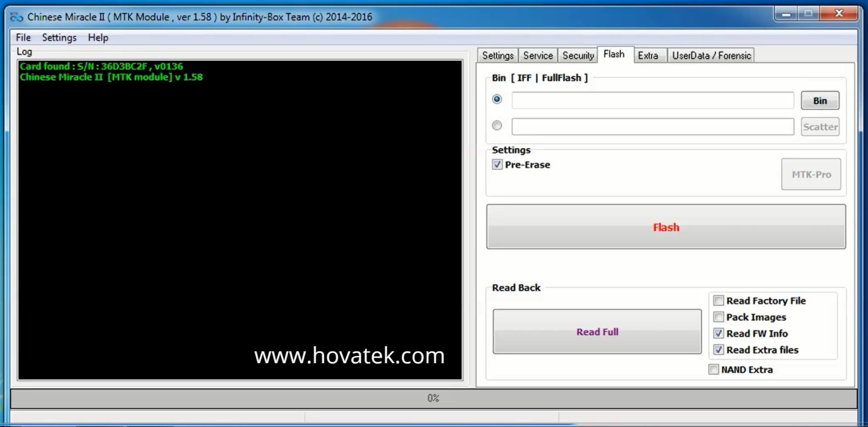Close the Chinese Miracle window
The image size is (868, 427).
[x=839, y=14]
